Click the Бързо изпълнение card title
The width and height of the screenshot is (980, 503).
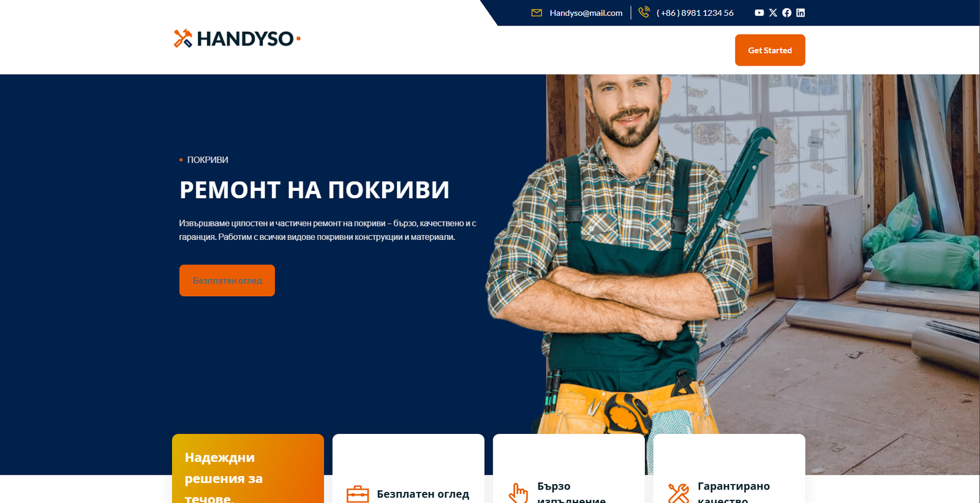pos(571,493)
